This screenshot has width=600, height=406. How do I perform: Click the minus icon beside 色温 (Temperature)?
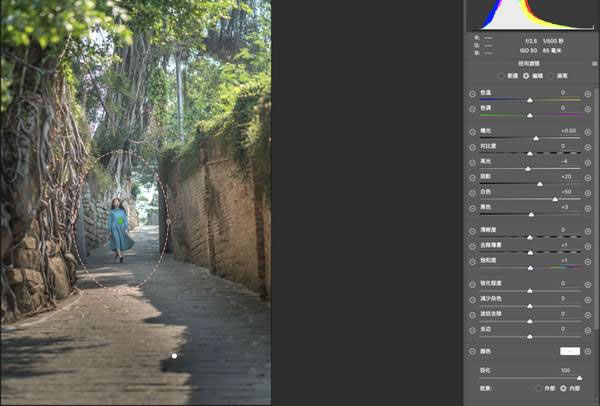(473, 94)
